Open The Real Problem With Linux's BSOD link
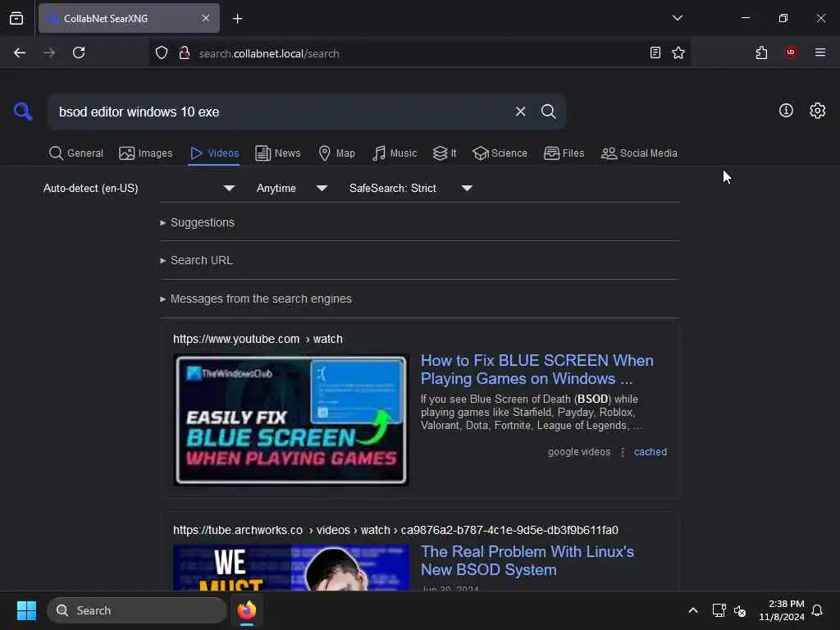The image size is (840, 630). (527, 560)
